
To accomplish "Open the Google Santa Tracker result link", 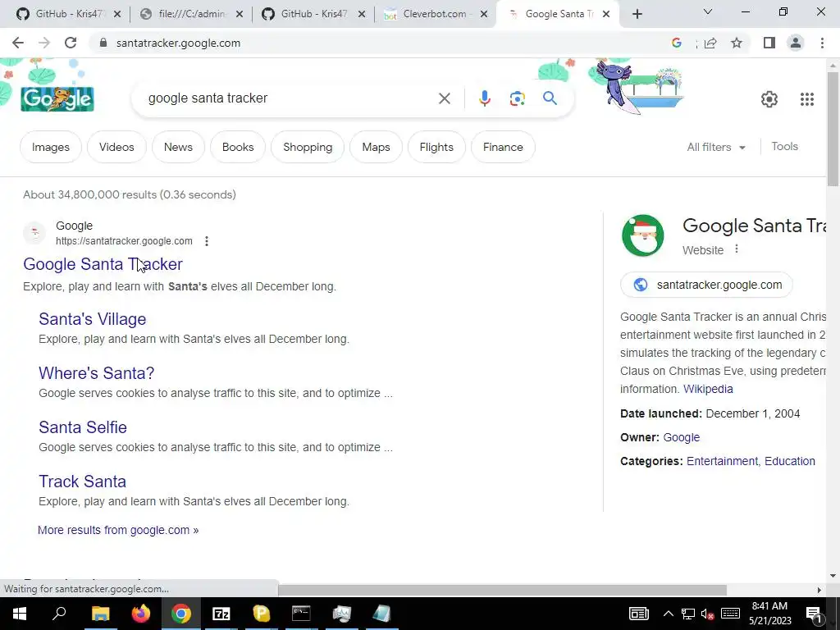I will point(103,264).
